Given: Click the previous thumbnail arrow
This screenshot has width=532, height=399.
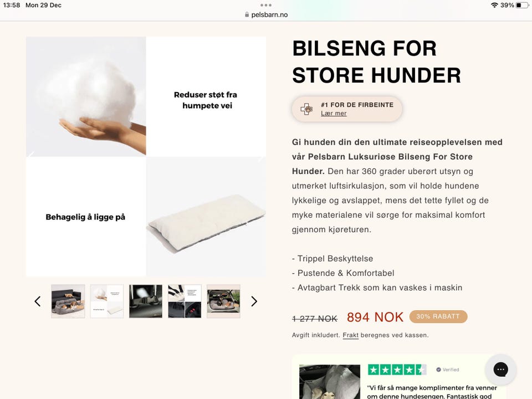Looking at the screenshot, I should tap(38, 301).
